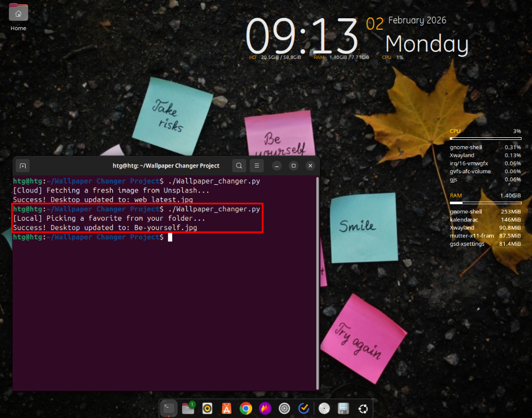Open the terminal hamburger menu
The image size is (532, 418).
[257, 166]
